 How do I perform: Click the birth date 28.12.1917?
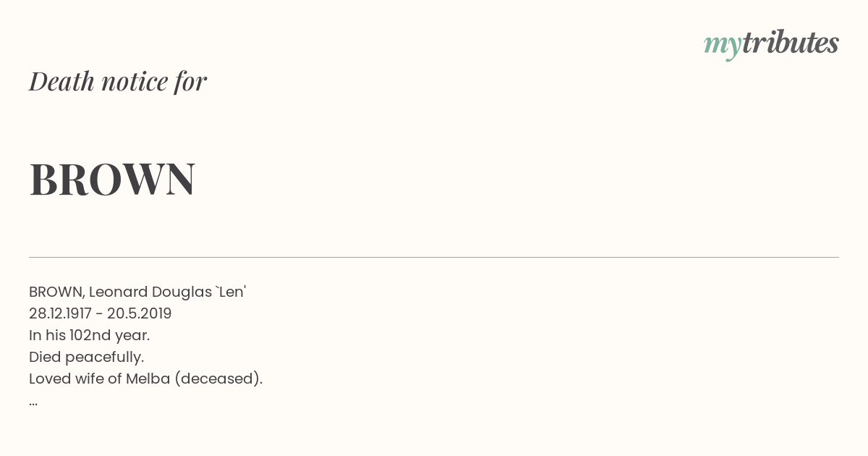(x=60, y=313)
